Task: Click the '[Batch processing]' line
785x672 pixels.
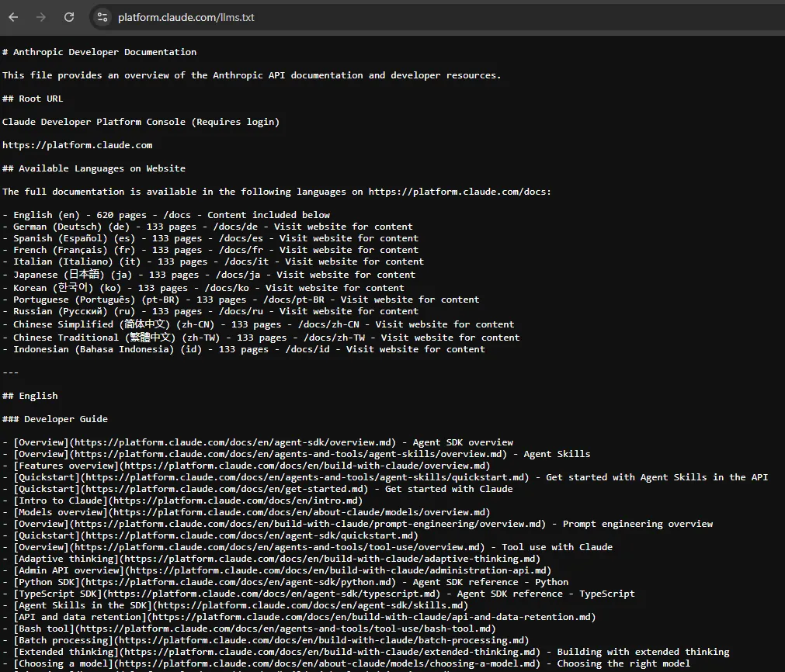Action: (266, 640)
